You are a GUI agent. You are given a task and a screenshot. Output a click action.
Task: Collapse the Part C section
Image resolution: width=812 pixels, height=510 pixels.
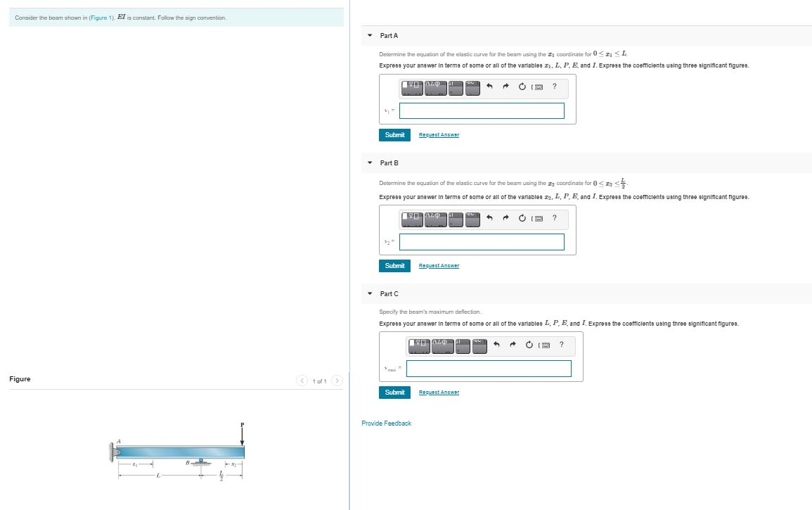[370, 294]
